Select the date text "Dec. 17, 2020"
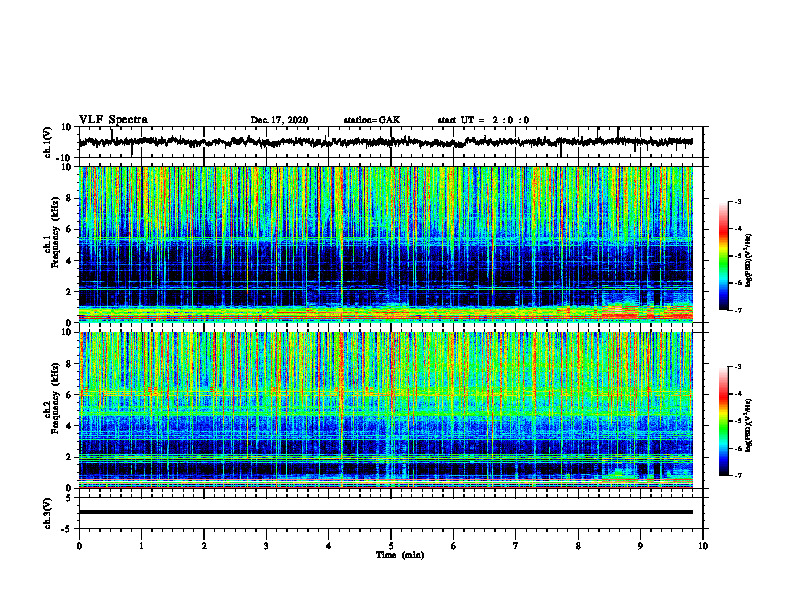The width and height of the screenshot is (792, 612). coord(279,120)
